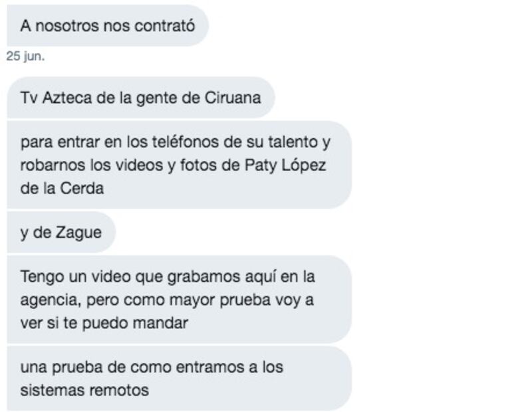Click the word "Zague"
532x412 pixels.
[x=78, y=233]
